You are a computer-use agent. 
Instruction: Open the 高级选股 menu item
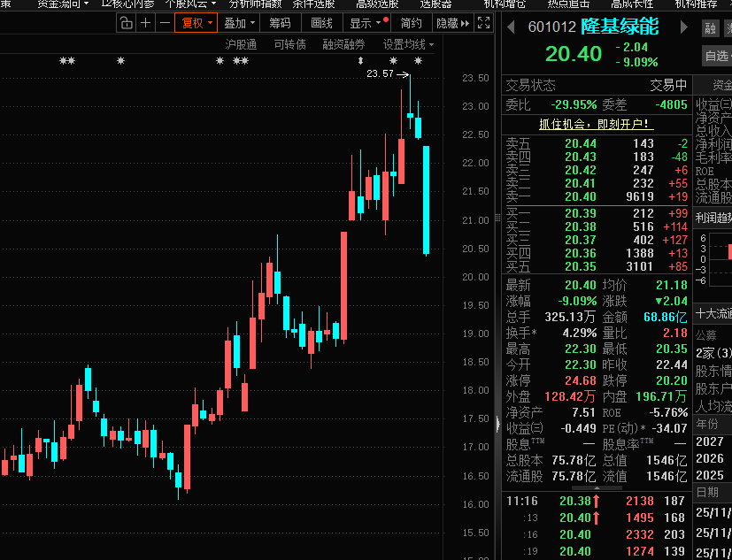pyautogui.click(x=377, y=4)
